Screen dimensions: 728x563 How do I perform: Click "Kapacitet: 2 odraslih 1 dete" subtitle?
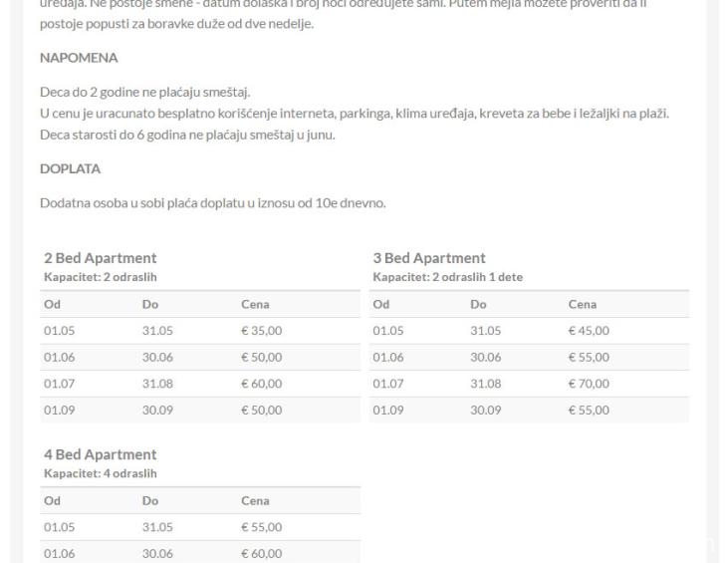point(448,276)
